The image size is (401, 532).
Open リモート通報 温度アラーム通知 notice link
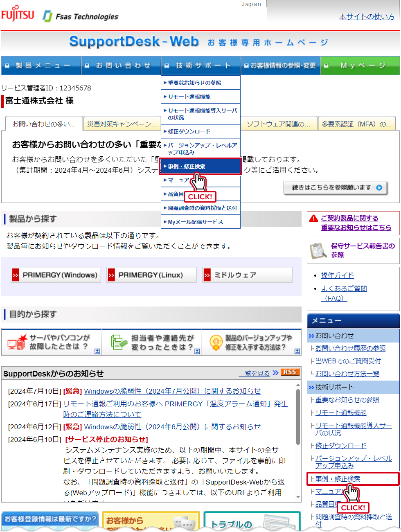point(176,409)
